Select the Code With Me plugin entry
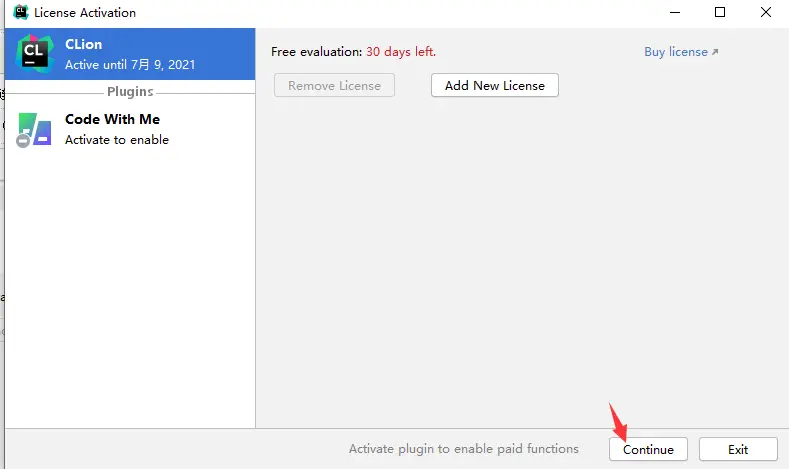 [130, 129]
